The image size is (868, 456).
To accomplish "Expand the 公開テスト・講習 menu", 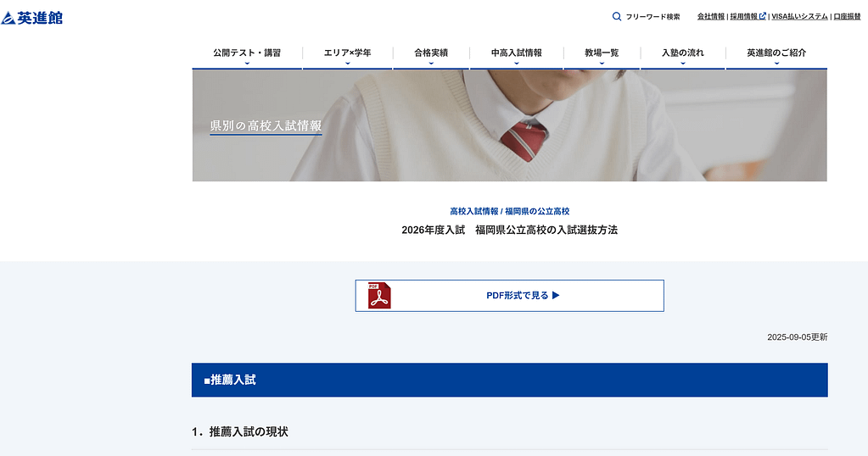I will click(247, 53).
